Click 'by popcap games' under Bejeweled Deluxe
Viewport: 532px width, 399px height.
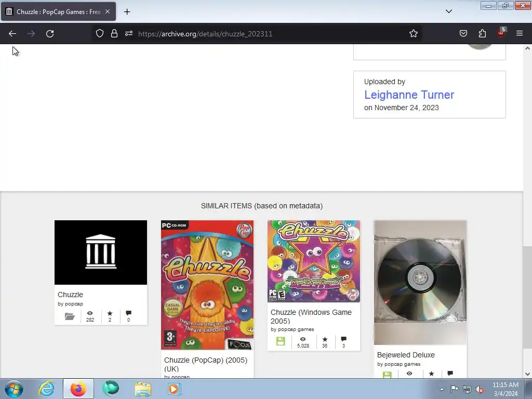click(x=398, y=364)
